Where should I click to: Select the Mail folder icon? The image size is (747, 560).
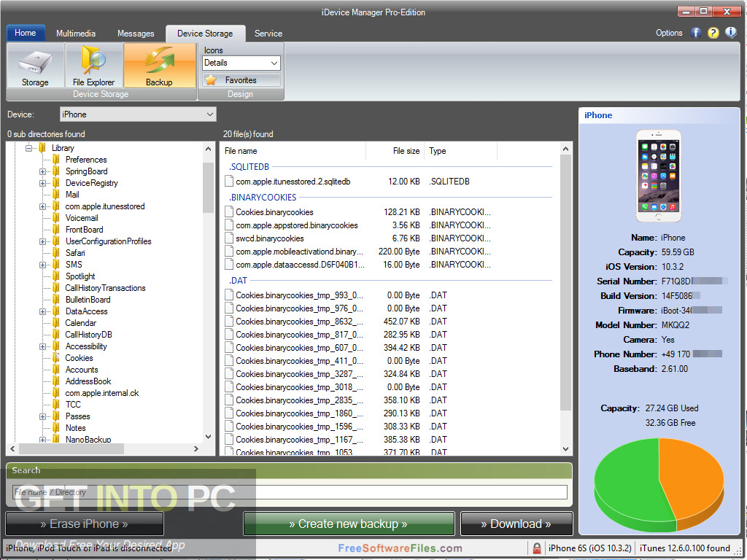(x=56, y=194)
